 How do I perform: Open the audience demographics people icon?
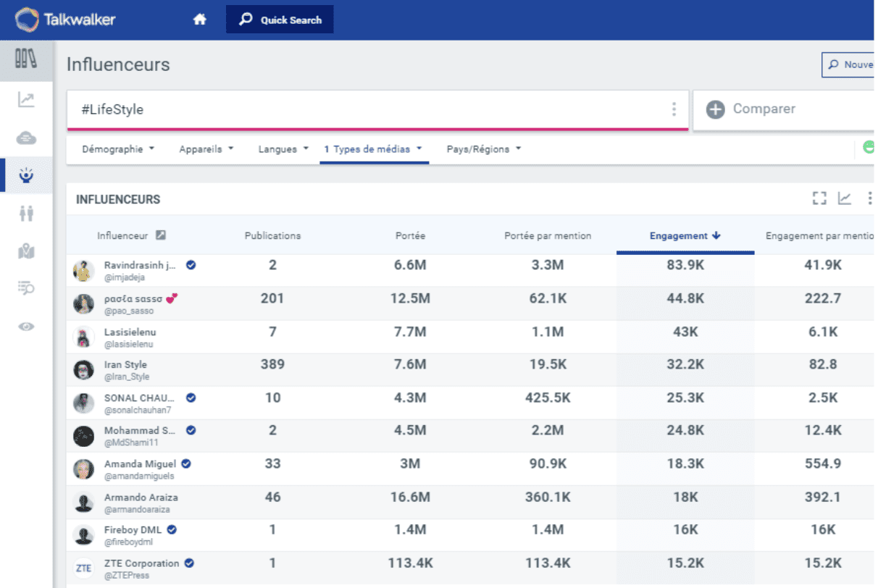(x=26, y=214)
